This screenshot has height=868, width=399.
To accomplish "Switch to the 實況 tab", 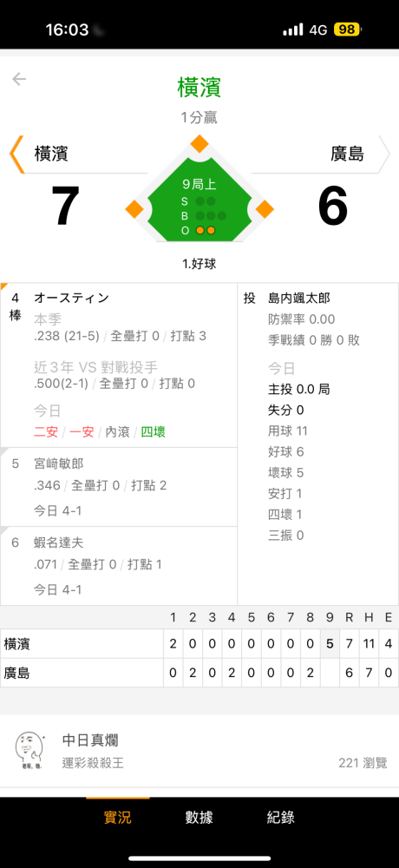I will (x=118, y=817).
